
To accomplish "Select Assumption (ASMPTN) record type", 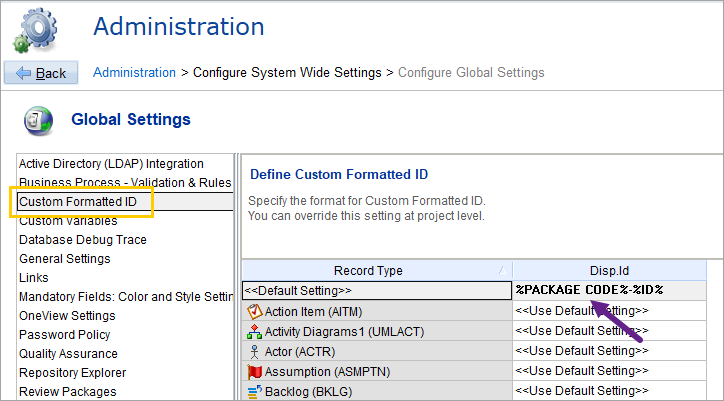I will [x=377, y=371].
